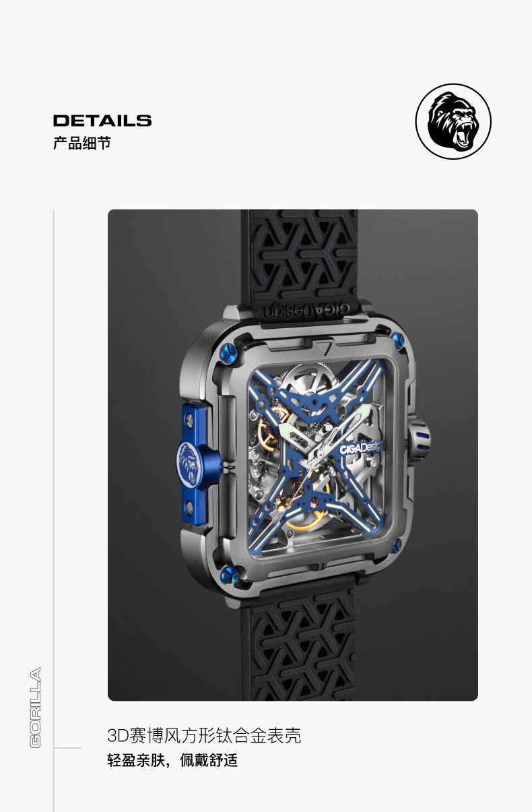Click the vertical GORILLA text label
532x812 pixels.
(x=35, y=707)
